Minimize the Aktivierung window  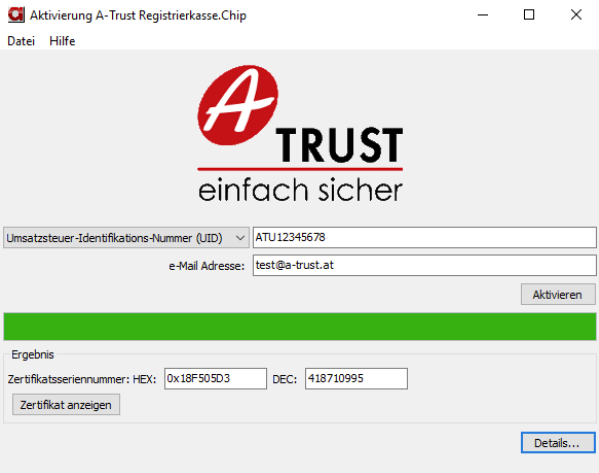pos(483,15)
